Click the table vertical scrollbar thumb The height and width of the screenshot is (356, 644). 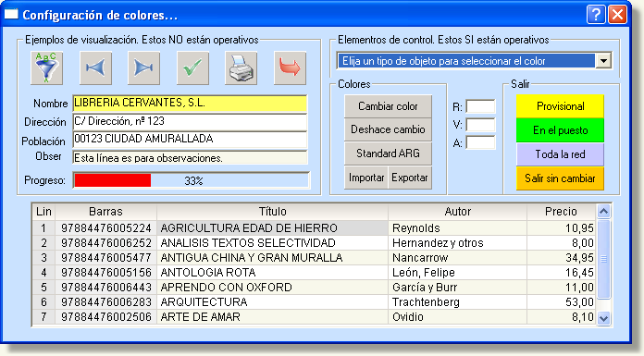[603, 259]
